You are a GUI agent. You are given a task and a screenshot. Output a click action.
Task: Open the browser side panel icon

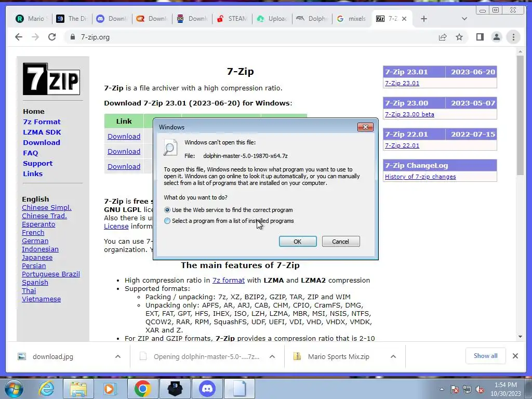click(x=480, y=37)
